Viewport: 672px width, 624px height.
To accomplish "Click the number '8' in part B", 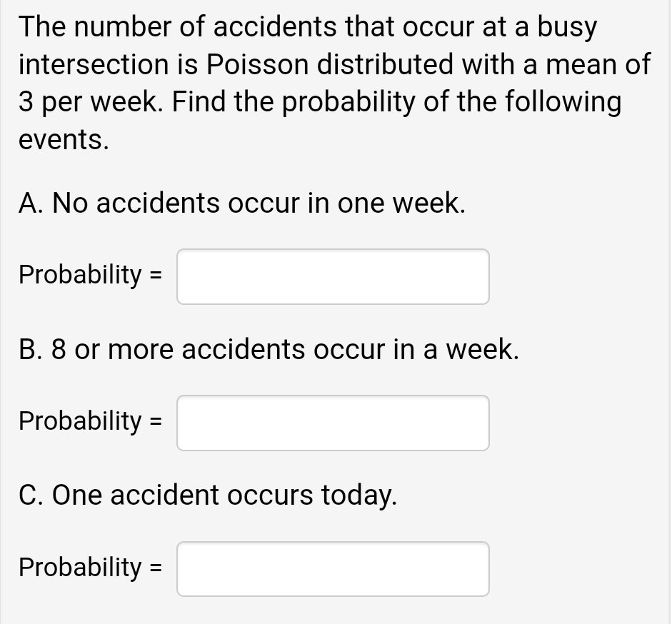I will pos(59,349).
